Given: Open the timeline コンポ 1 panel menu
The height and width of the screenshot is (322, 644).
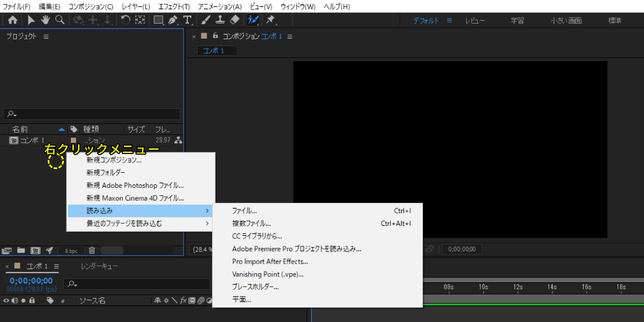Looking at the screenshot, I should coord(56,266).
